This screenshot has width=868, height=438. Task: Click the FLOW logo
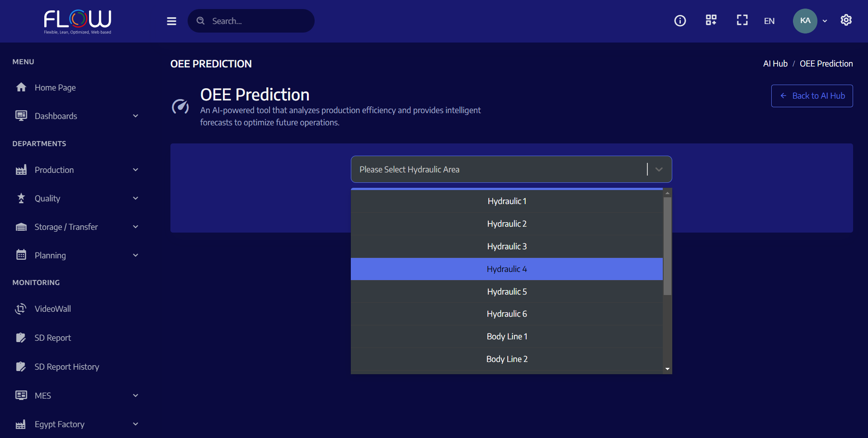78,21
